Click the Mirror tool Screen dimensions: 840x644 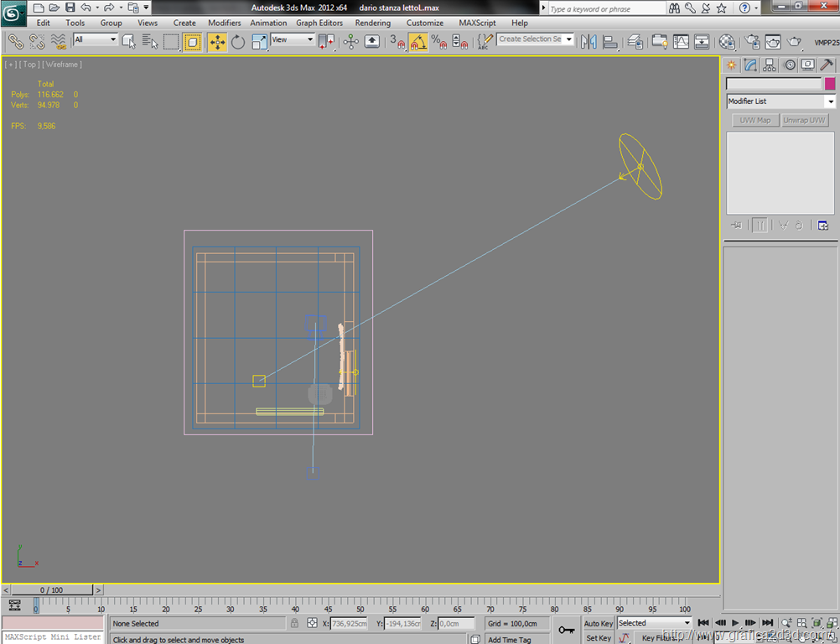tap(589, 42)
